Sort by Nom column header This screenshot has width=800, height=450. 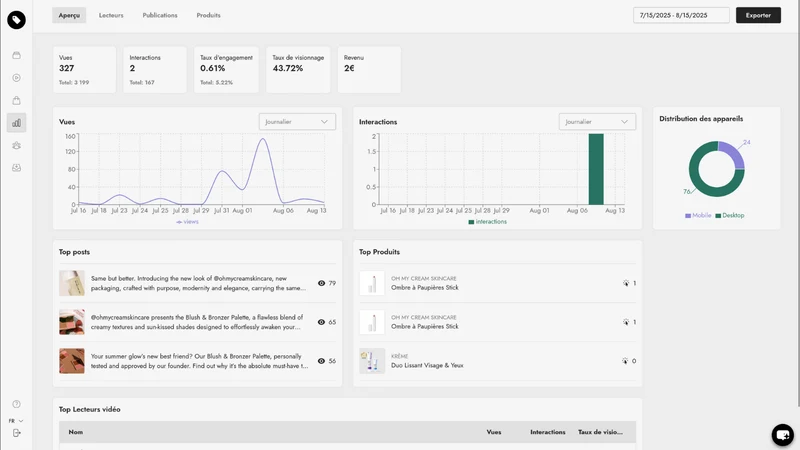tap(76, 432)
